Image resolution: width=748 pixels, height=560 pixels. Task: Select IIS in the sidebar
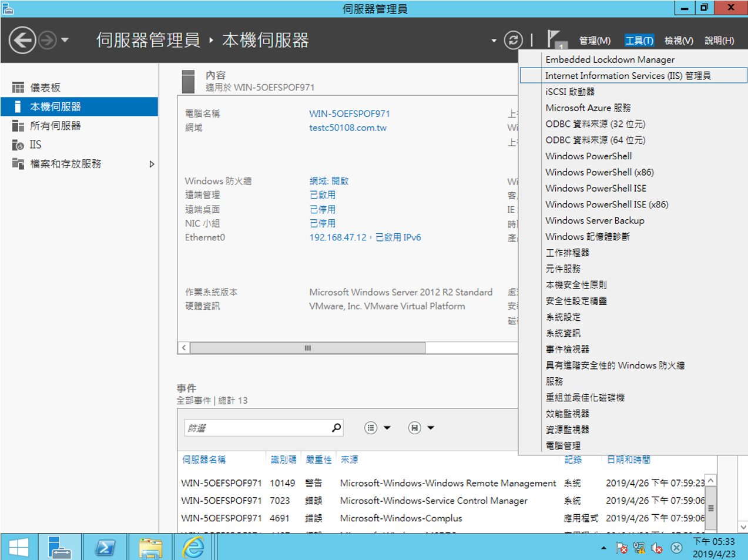click(x=79, y=145)
